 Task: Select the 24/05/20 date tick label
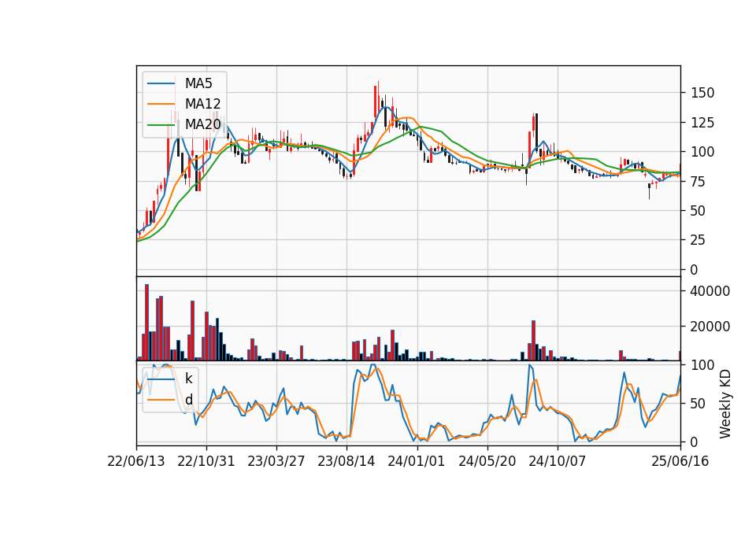487,461
